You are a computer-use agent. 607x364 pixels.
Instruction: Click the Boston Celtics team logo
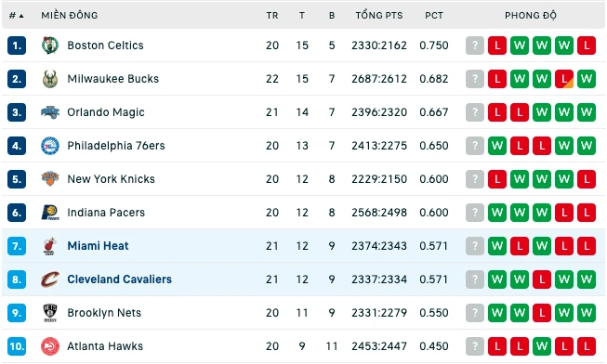(x=50, y=45)
